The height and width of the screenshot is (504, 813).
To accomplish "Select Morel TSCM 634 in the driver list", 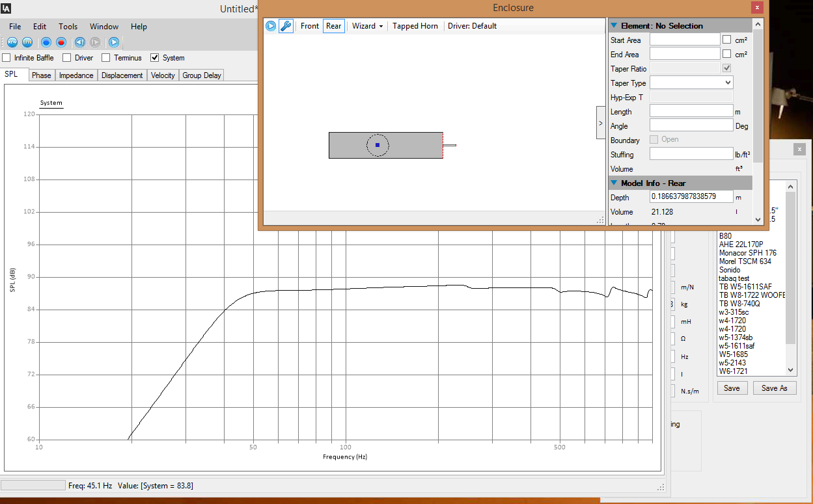I will pyautogui.click(x=745, y=261).
